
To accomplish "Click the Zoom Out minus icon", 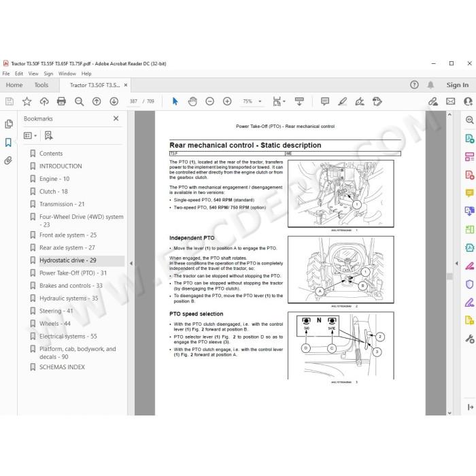I will coord(209,101).
